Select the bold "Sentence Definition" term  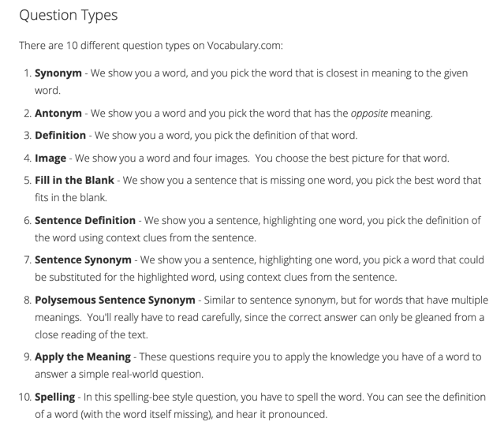(x=85, y=220)
